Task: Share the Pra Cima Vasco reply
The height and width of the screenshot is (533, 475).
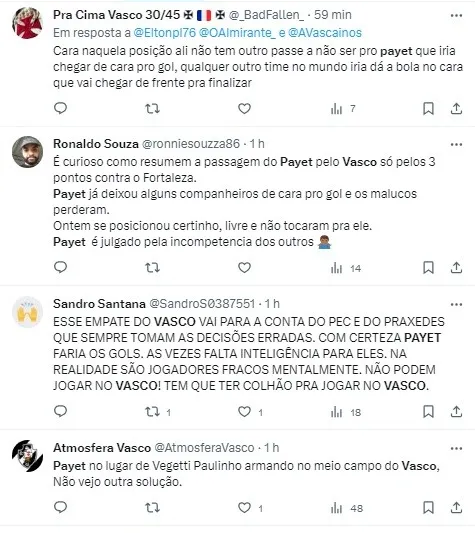Action: pyautogui.click(x=456, y=108)
